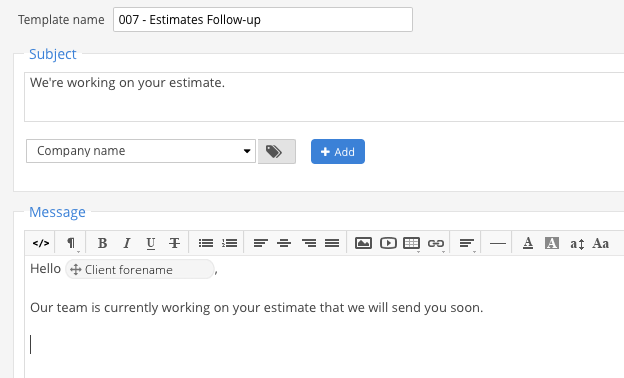Viewport: 624px width, 378px height.
Task: Insert an unordered bullet list
Action: coord(206,243)
